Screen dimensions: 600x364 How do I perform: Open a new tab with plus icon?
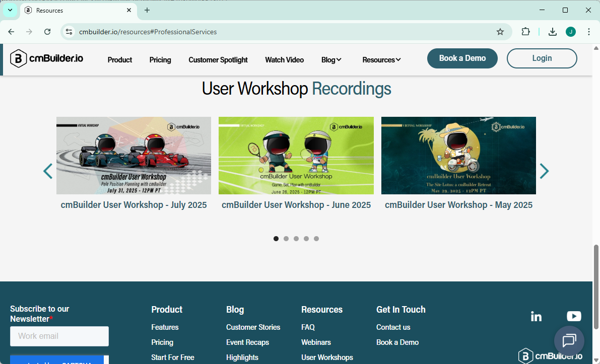coord(147,11)
